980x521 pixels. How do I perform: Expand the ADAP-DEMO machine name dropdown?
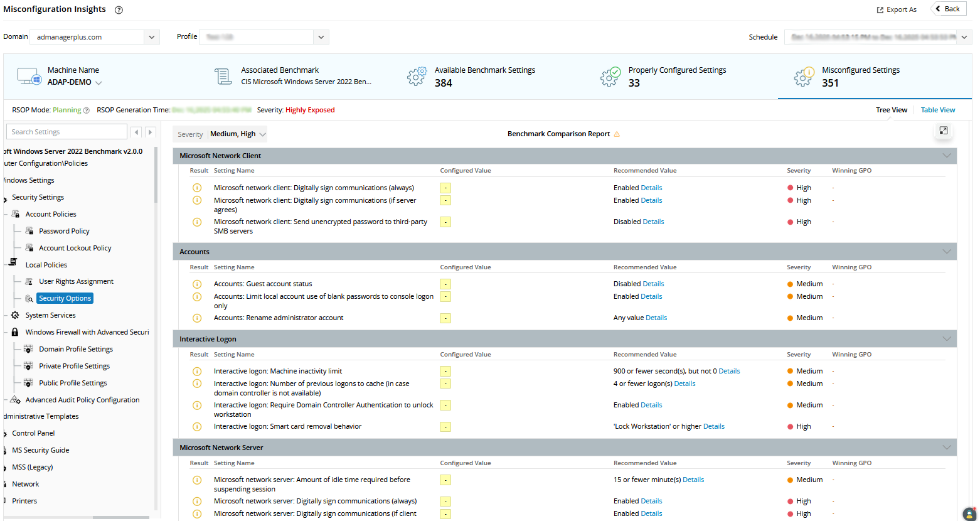point(99,83)
